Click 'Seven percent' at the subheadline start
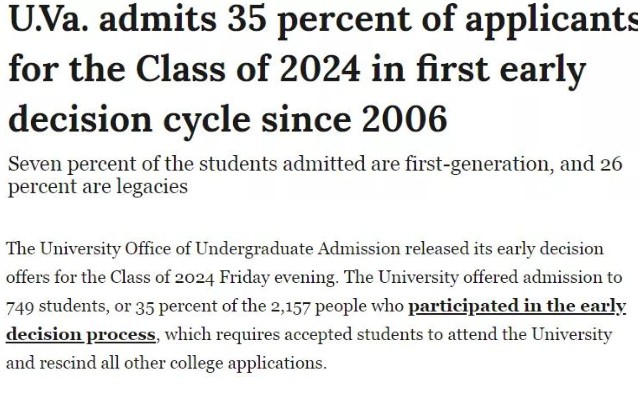The image size is (642, 396). click(x=72, y=164)
